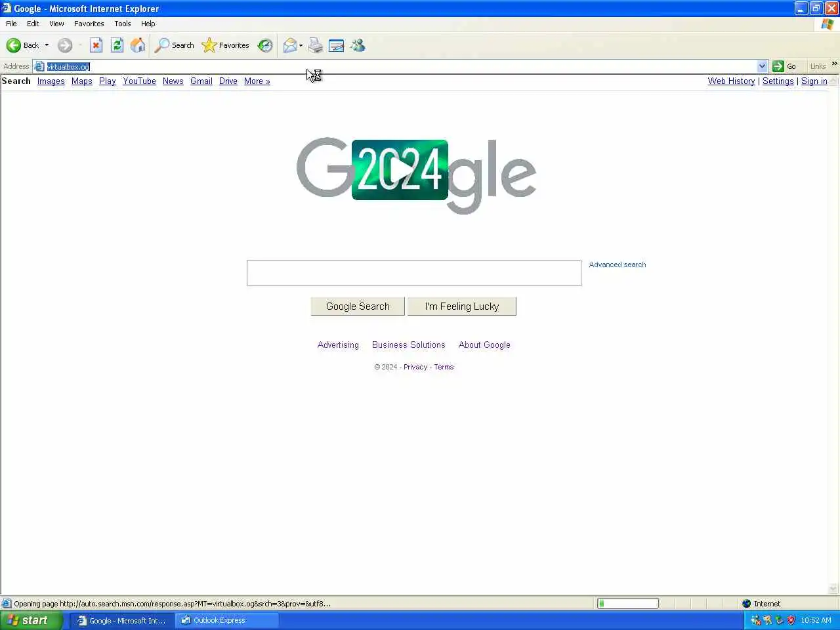
Task: Open the YouTube link
Action: click(139, 81)
